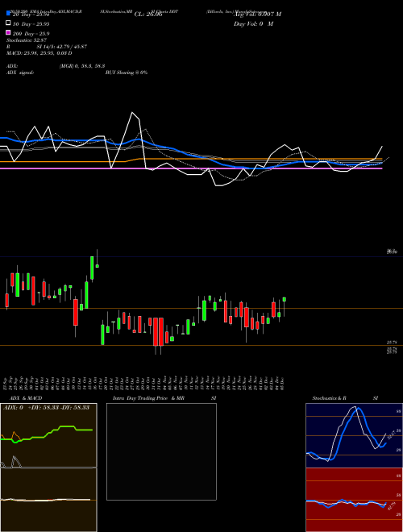
Task: Click the peak of the white moving-average line
Action: click(132, 112)
